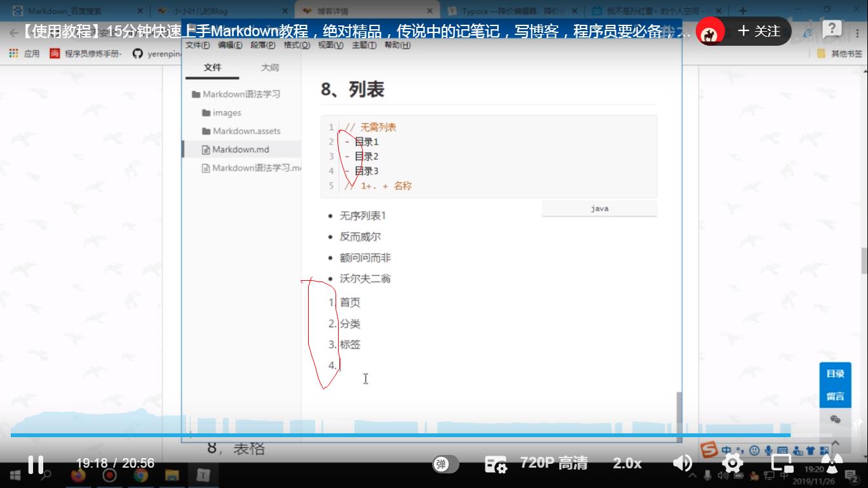The image size is (868, 488).
Task: Open Typora 视图(V) menu
Action: pyautogui.click(x=330, y=45)
